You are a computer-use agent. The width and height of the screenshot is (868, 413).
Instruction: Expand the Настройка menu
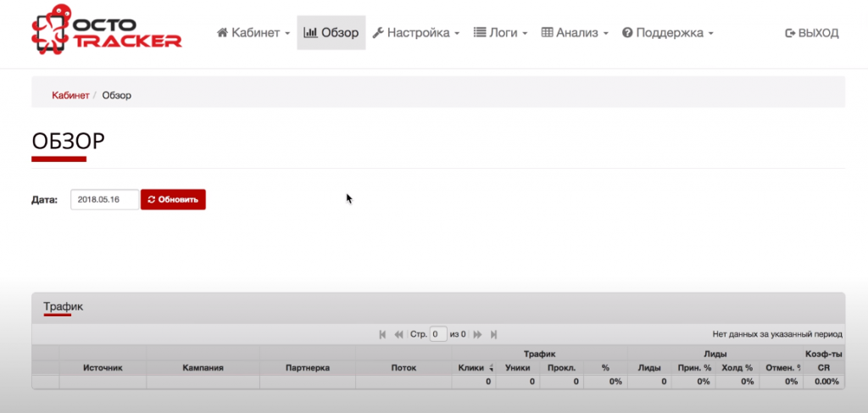[x=416, y=33]
